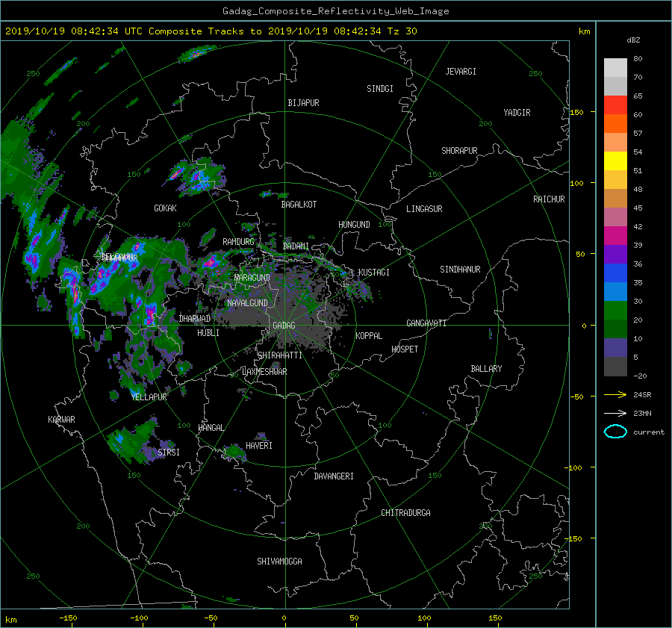Click the BADAMI label on the map
The width and height of the screenshot is (672, 628).
pyautogui.click(x=296, y=246)
